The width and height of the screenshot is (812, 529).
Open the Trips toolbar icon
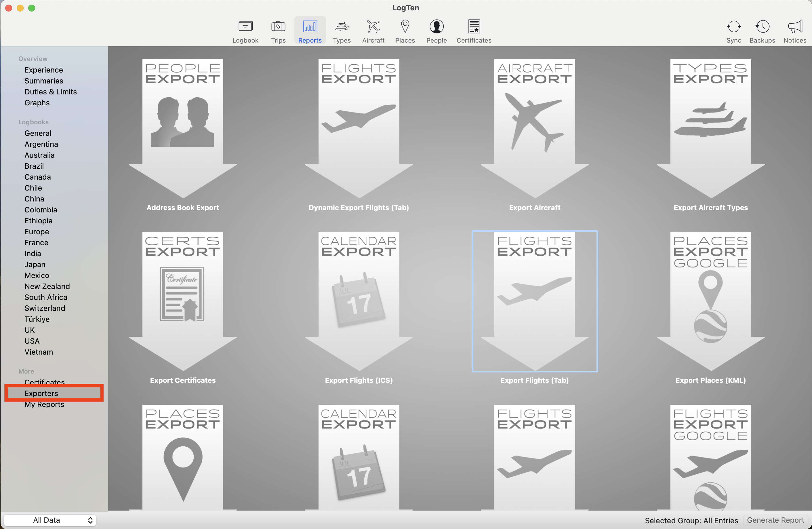click(278, 31)
